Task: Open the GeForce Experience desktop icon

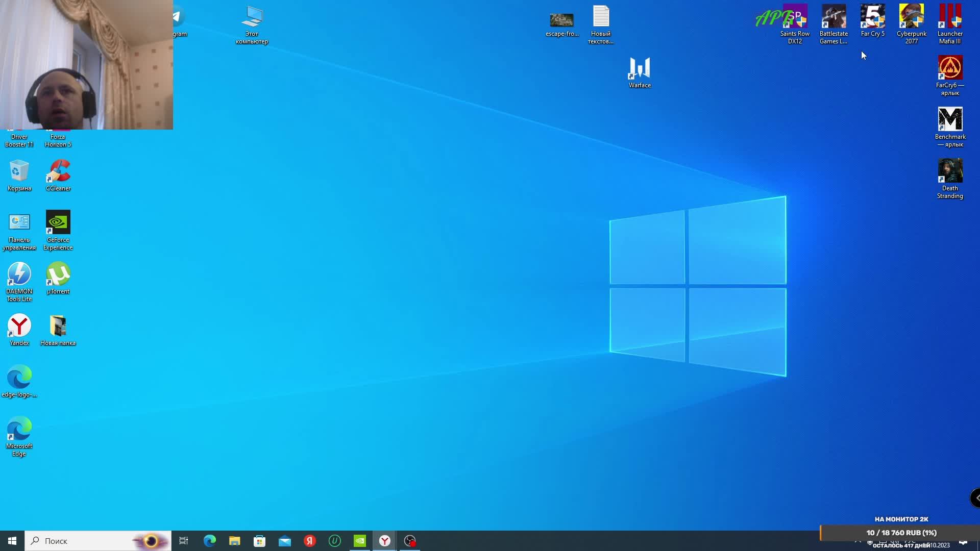Action: [x=58, y=223]
